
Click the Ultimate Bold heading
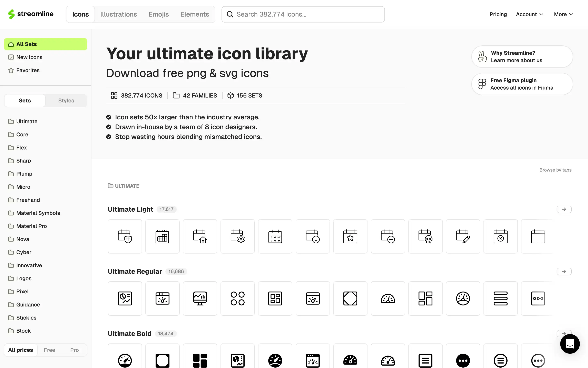130,333
